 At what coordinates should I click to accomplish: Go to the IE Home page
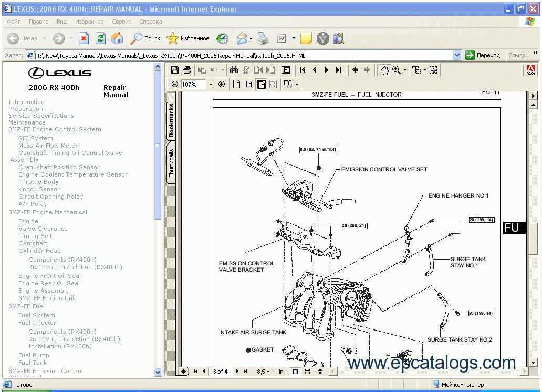point(117,38)
